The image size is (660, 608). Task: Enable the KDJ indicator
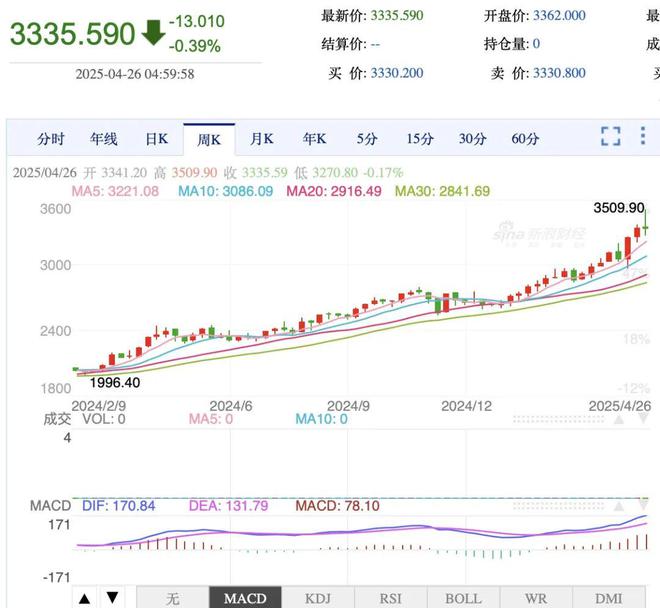point(318,598)
